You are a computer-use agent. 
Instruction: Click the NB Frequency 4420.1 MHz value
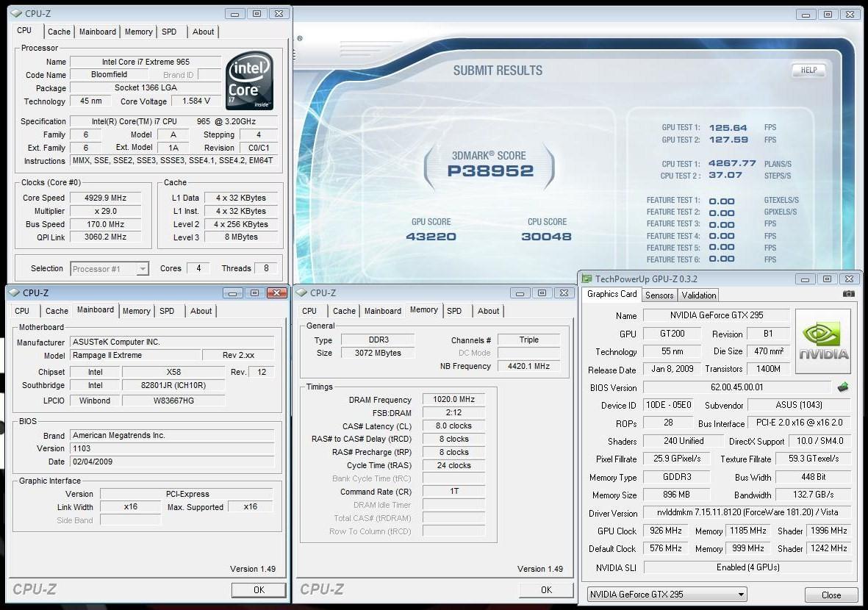click(x=528, y=366)
